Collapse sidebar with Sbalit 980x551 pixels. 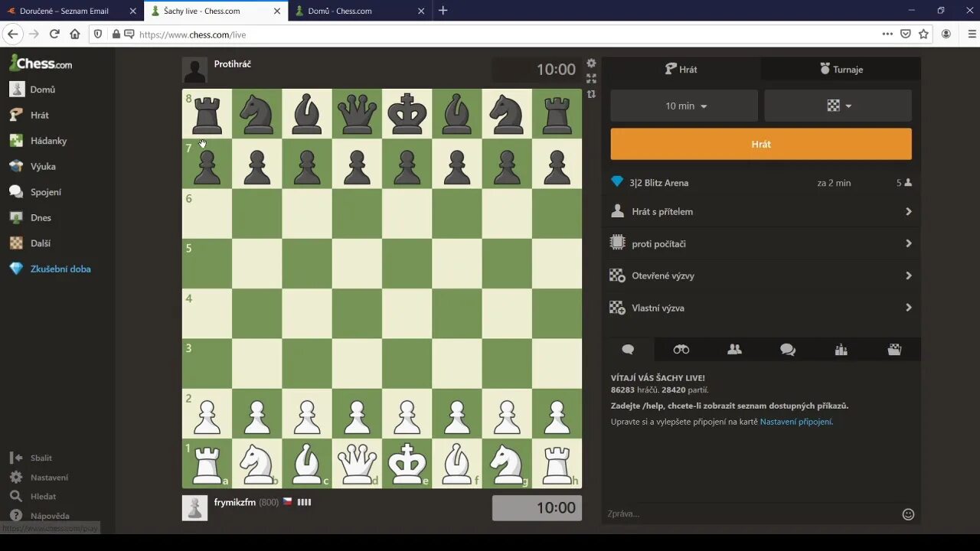tap(31, 458)
